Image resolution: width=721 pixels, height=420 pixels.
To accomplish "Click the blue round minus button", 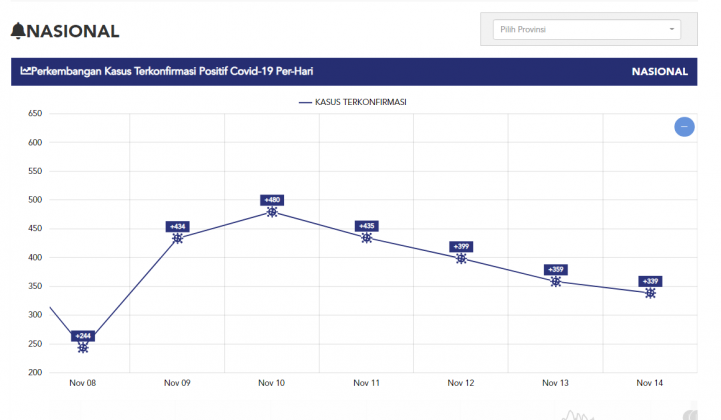I will click(684, 127).
